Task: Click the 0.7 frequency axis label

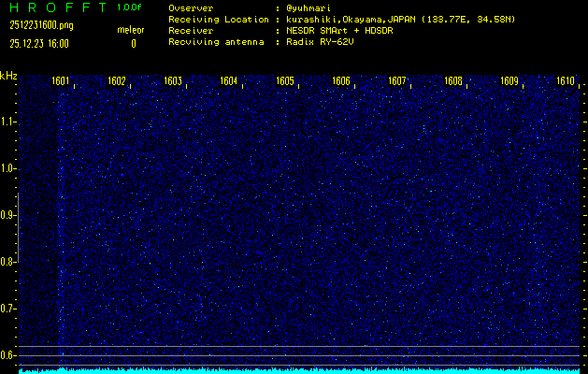Action: pos(8,309)
